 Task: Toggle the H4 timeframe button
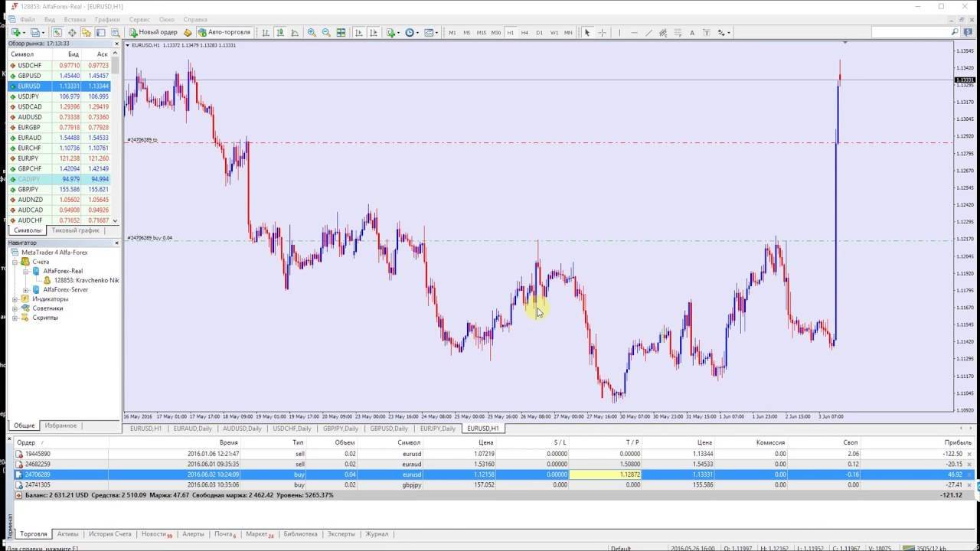524,32
